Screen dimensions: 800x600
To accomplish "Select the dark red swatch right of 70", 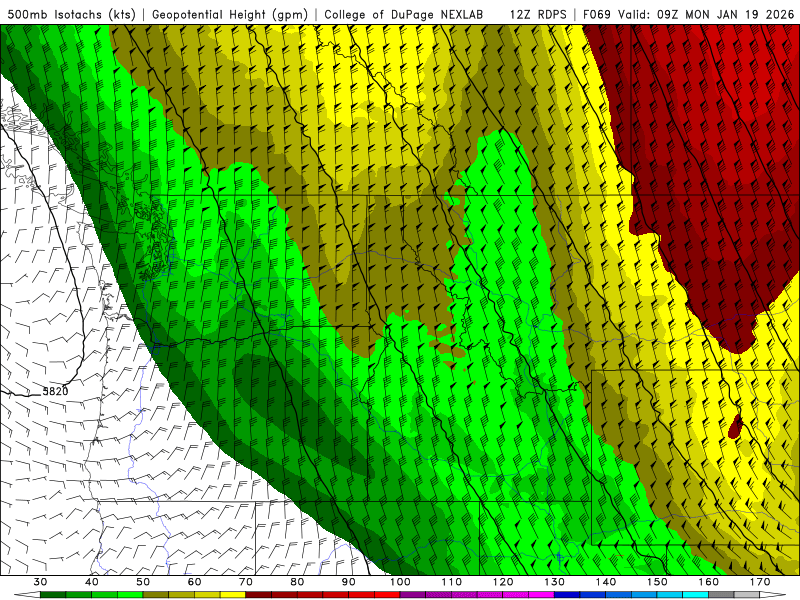I will (259, 595).
